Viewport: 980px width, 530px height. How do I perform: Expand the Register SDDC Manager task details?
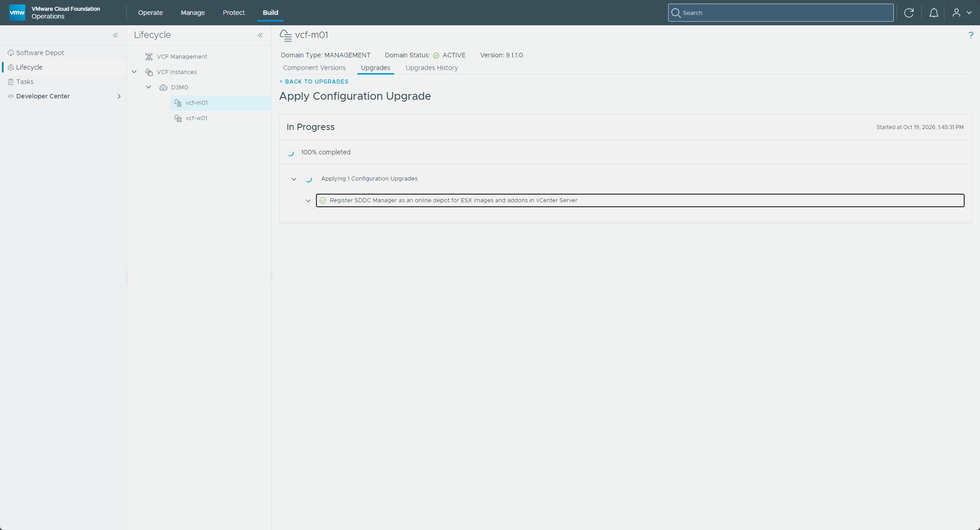[308, 201]
